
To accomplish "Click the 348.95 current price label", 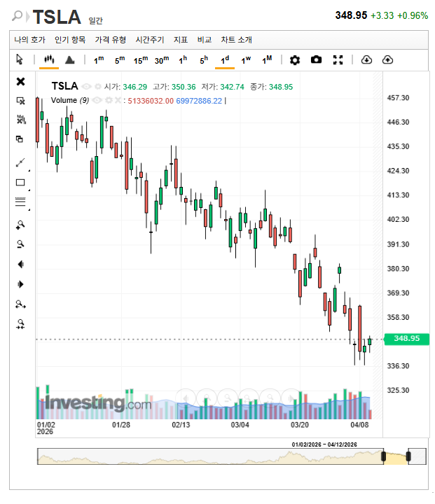I will pos(407,339).
